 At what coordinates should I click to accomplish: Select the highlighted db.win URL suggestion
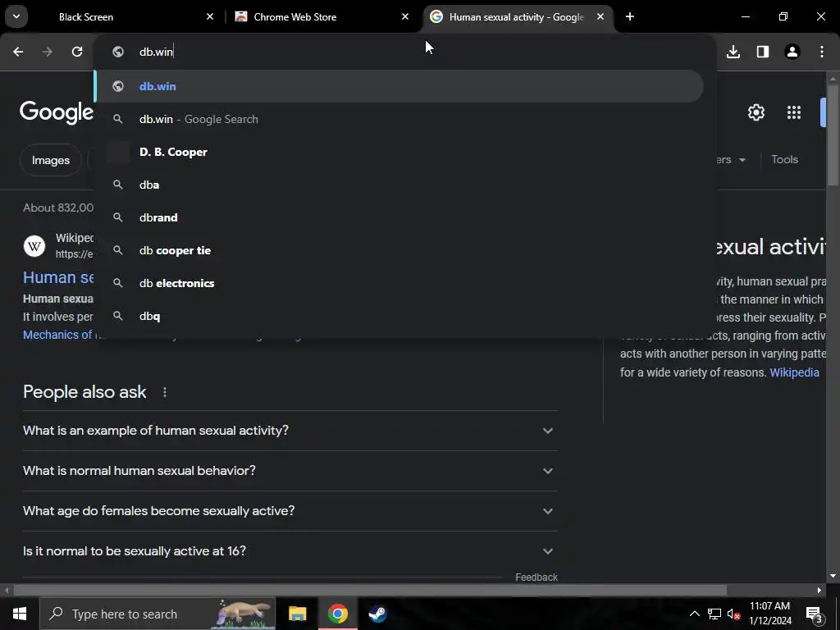(x=399, y=86)
